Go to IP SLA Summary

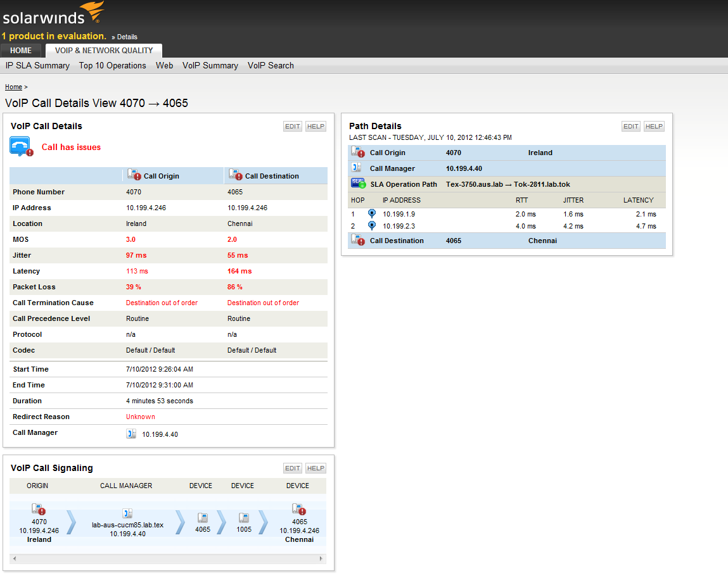tap(37, 65)
